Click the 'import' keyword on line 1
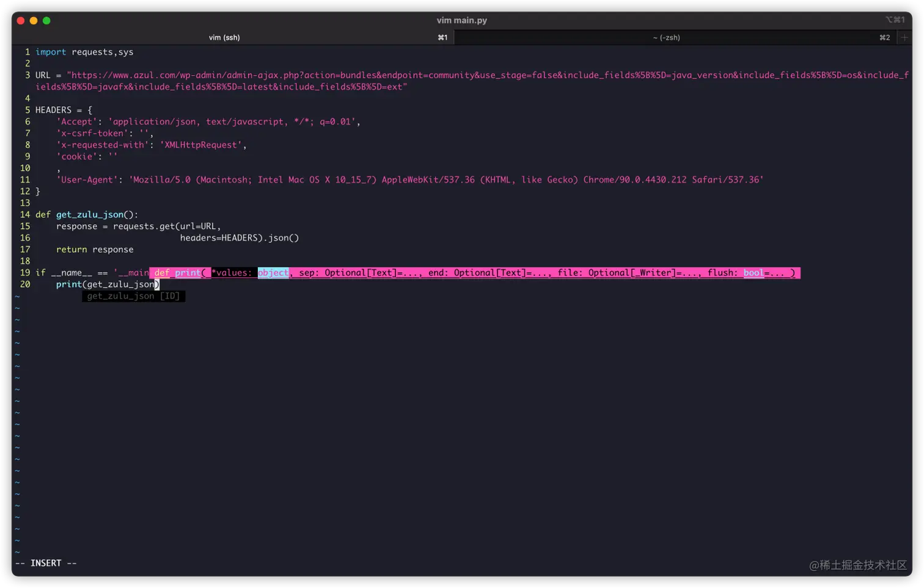Viewport: 924px width, 588px height. (x=51, y=52)
